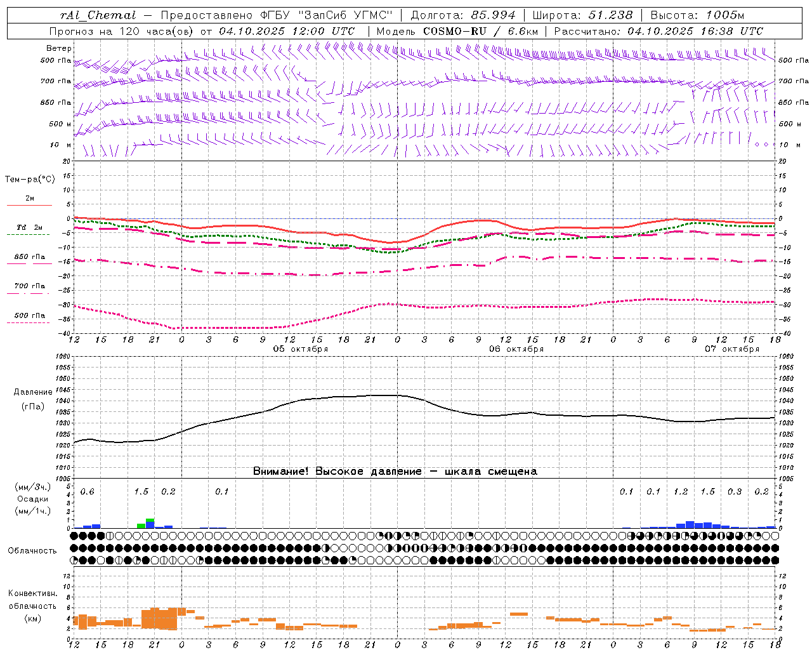The width and height of the screenshot is (812, 650).
Task: Click the 'Осадки' precipitation label
Action: click(x=33, y=499)
